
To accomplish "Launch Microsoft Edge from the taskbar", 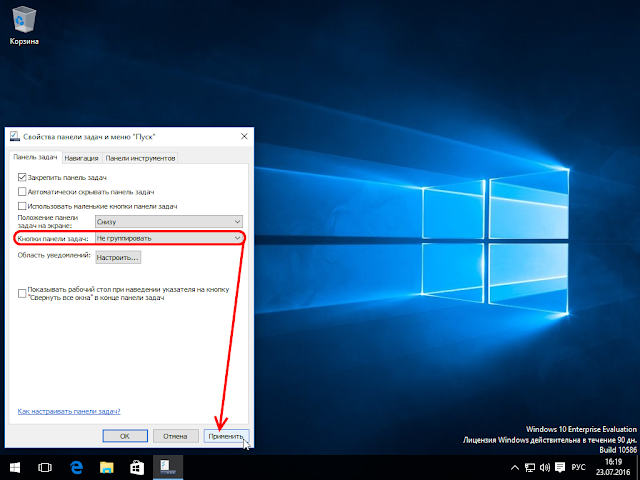I will pyautogui.click(x=76, y=467).
